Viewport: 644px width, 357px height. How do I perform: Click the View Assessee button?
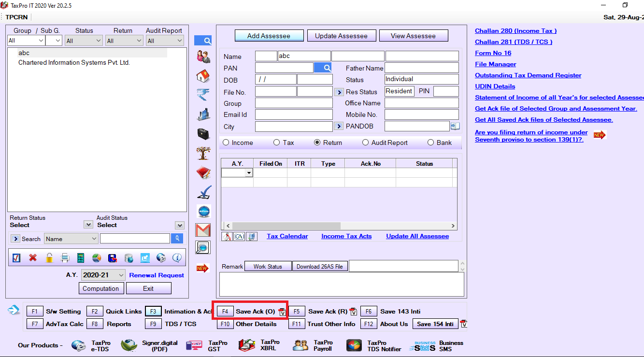click(413, 36)
